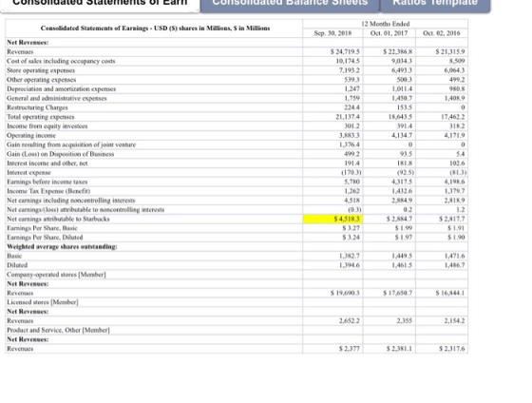Screen dimensions: 532x403
Task: Click the Sep. 30, 2018 column header
Action: point(332,33)
